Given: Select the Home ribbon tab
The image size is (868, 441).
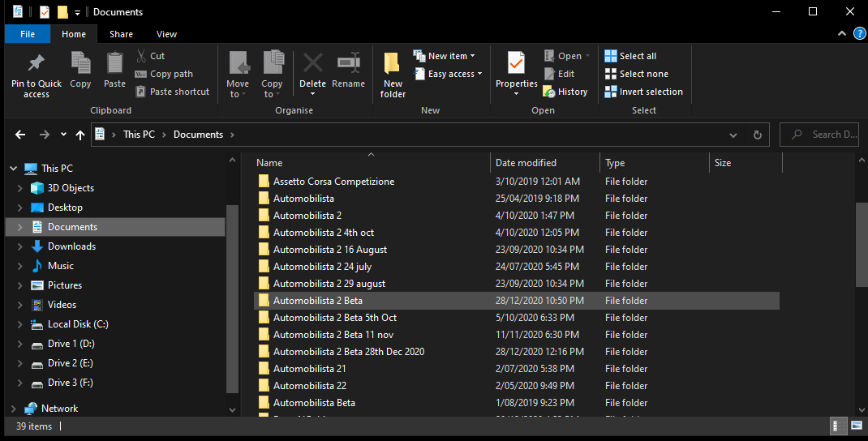Looking at the screenshot, I should point(74,34).
